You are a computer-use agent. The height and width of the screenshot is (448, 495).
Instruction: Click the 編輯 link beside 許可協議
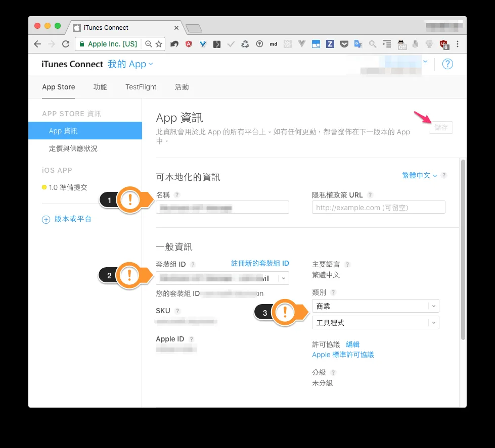tap(352, 344)
